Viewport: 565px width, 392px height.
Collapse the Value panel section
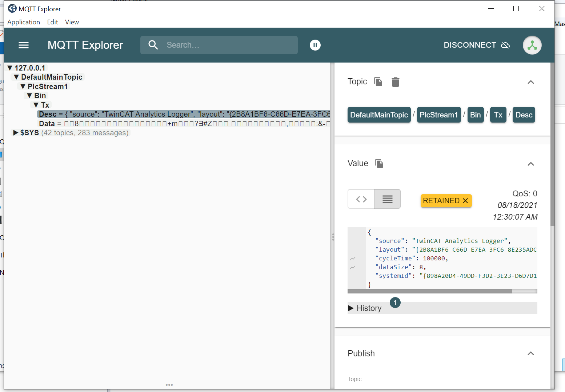(531, 164)
